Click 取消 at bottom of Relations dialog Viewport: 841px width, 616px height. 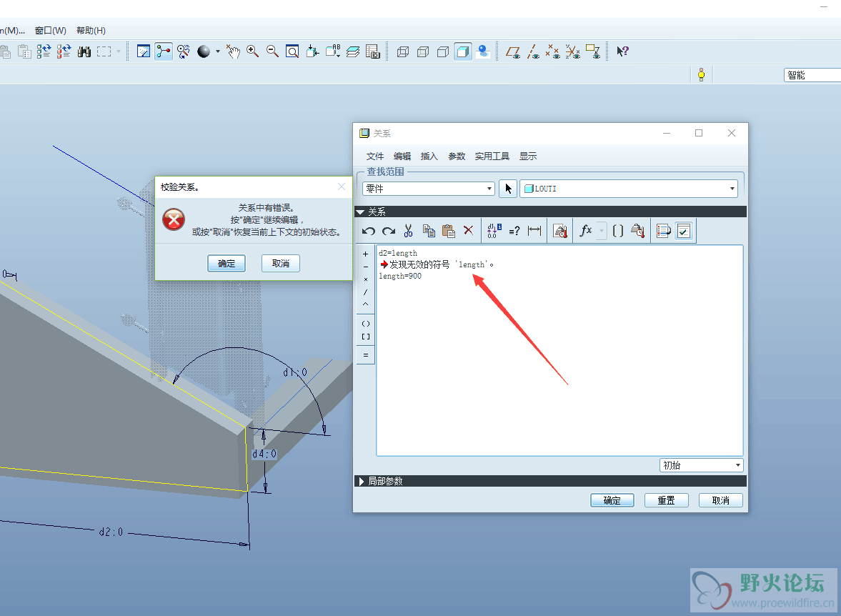coord(720,500)
